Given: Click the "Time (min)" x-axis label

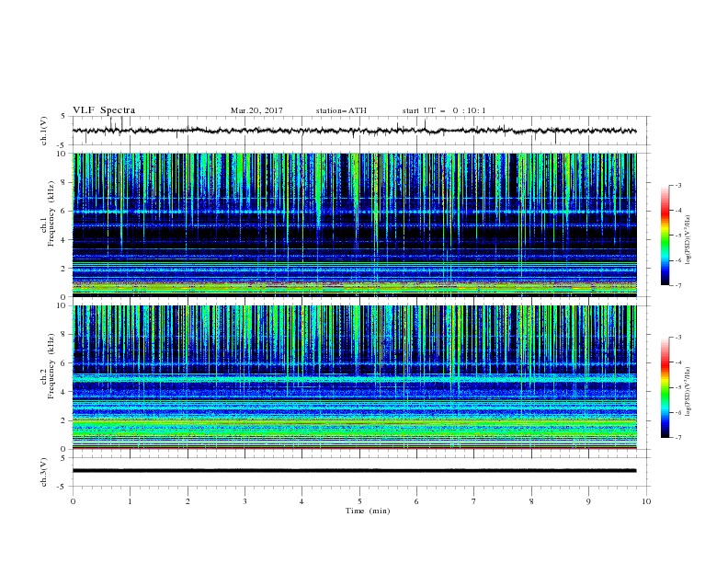Looking at the screenshot, I should click(x=368, y=511).
